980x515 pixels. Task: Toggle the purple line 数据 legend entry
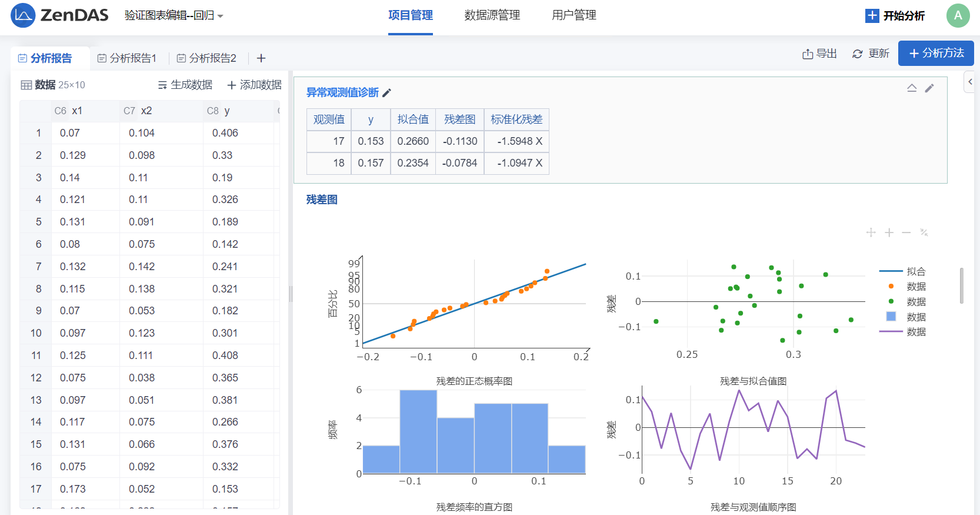point(903,332)
